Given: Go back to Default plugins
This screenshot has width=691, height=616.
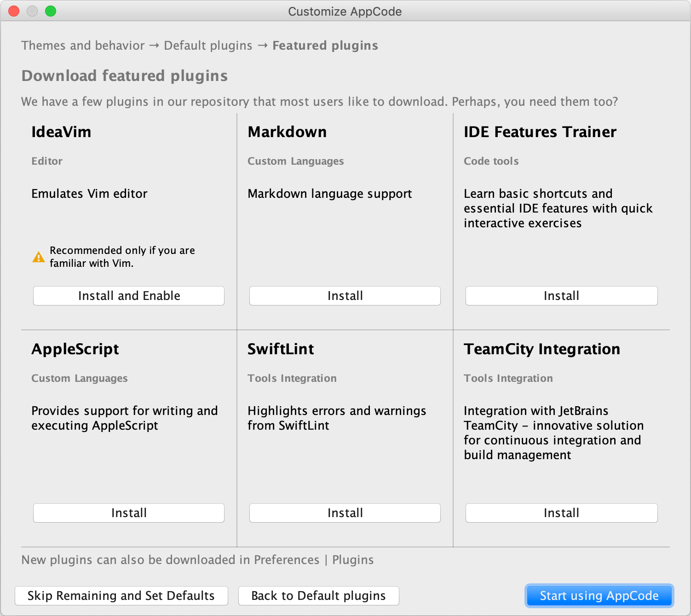Looking at the screenshot, I should (x=318, y=596).
